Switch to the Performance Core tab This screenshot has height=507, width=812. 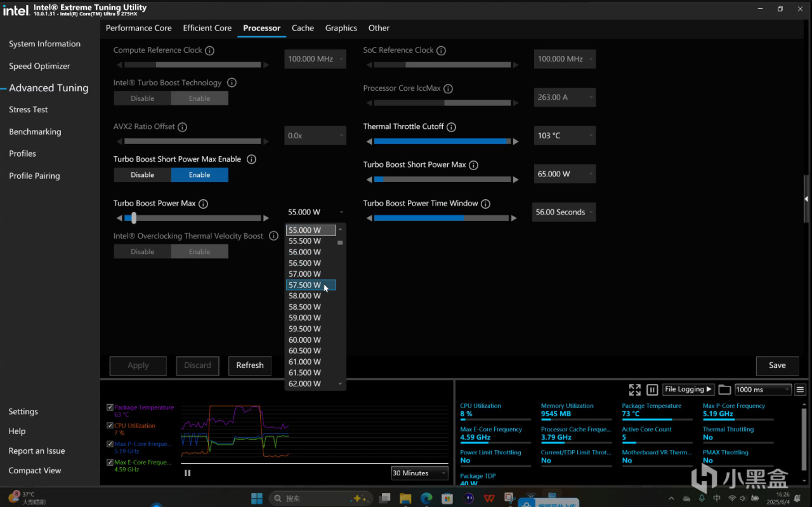tap(138, 28)
